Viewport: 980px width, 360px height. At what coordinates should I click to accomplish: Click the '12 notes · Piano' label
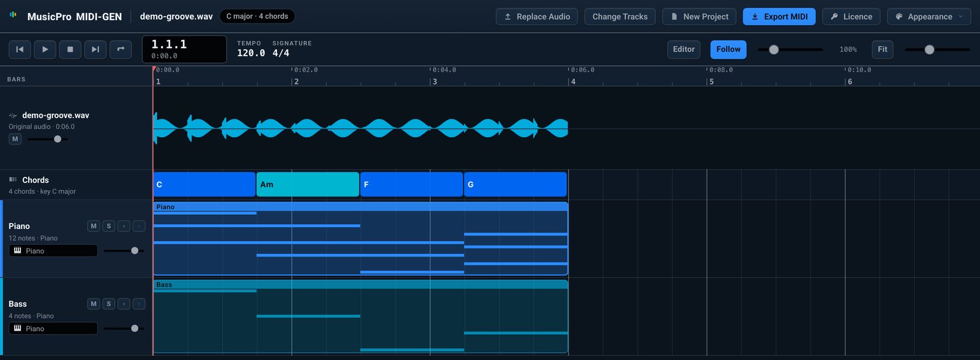pos(33,238)
